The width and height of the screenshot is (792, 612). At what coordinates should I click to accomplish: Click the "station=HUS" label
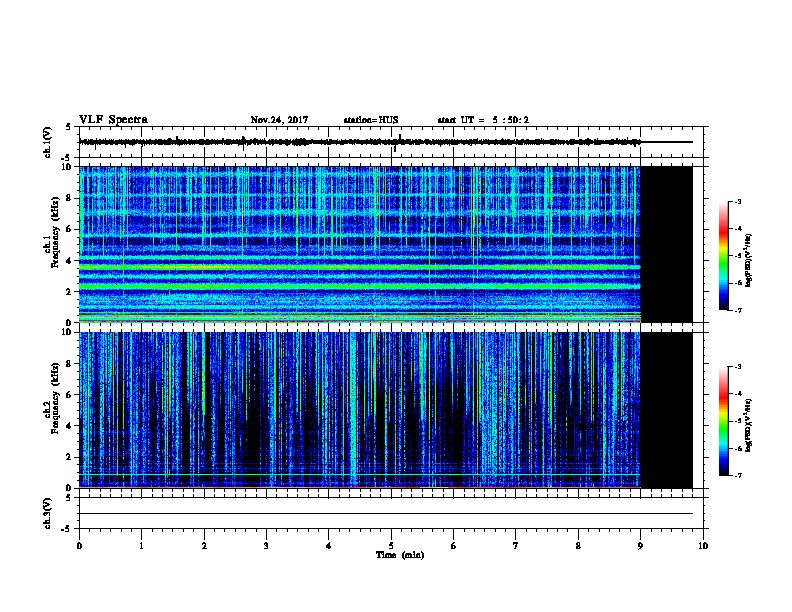pyautogui.click(x=371, y=120)
